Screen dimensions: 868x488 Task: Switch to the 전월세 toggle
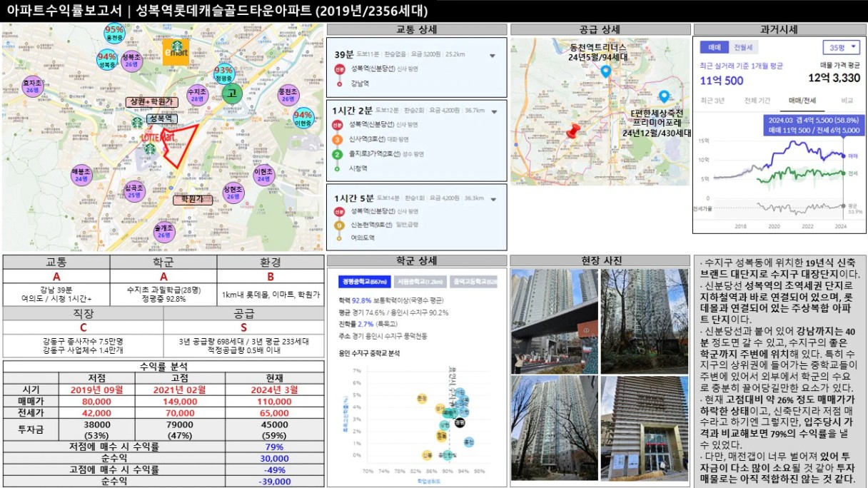click(x=743, y=48)
